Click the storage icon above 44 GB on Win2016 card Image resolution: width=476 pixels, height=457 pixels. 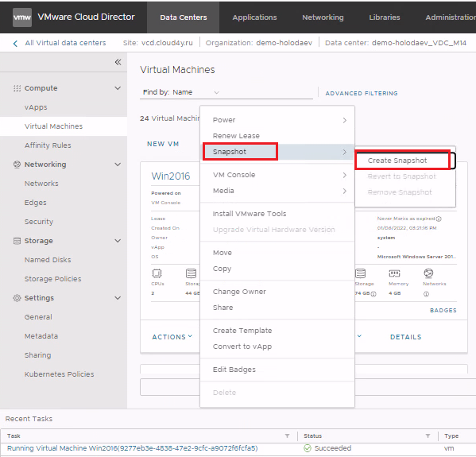[x=191, y=273]
